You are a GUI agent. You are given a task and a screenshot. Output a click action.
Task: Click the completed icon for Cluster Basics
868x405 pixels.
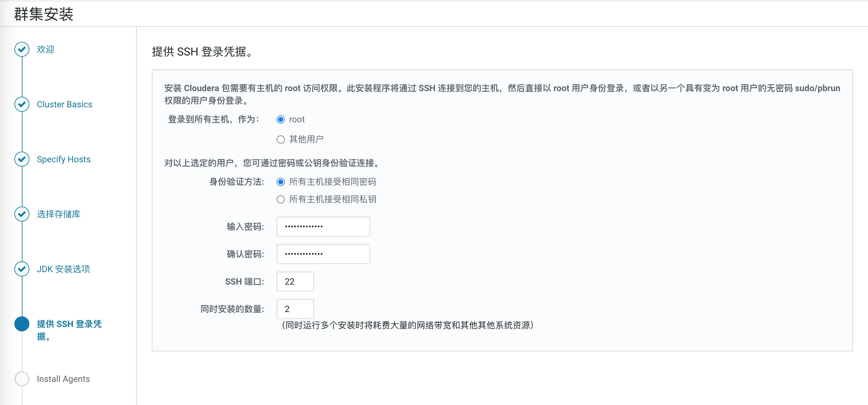22,104
